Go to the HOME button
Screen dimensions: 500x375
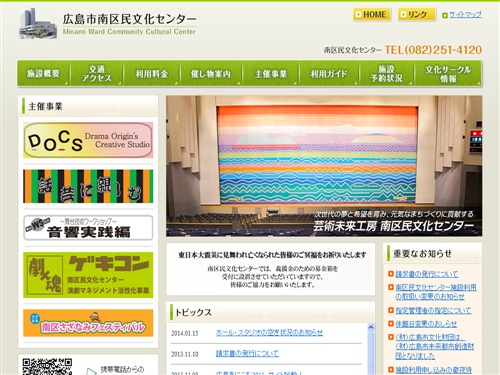click(372, 15)
